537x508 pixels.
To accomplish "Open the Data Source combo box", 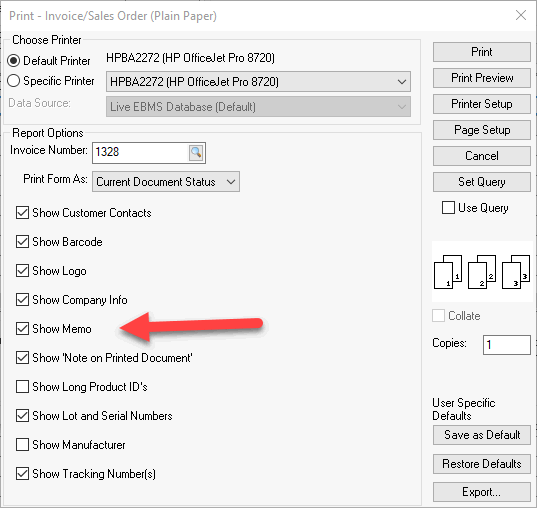I will pos(258,107).
